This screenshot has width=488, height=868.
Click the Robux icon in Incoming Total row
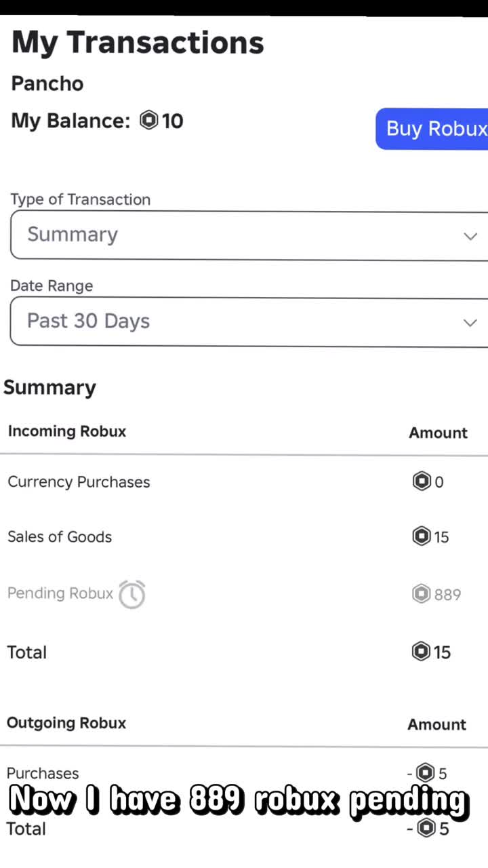(x=421, y=652)
